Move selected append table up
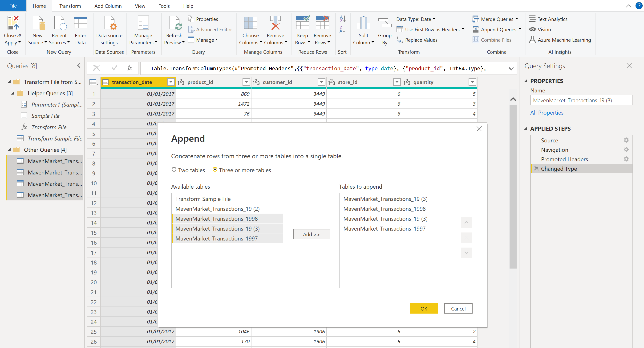The height and width of the screenshot is (348, 644). [466, 223]
